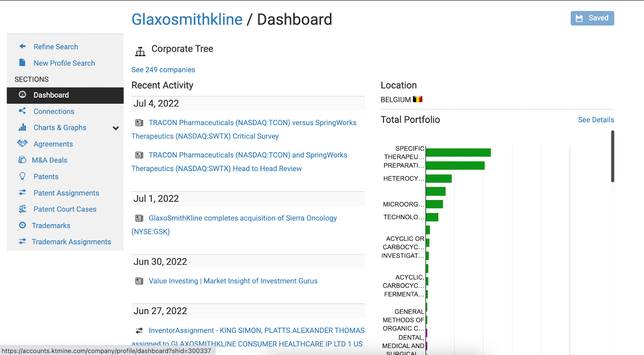Click the Jun 27, 2022 date header

[248, 311]
